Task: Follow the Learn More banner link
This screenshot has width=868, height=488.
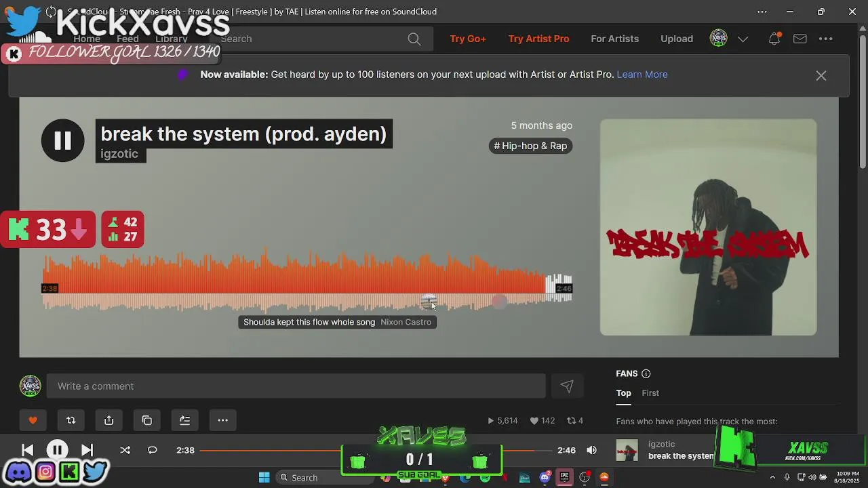Action: click(x=642, y=75)
